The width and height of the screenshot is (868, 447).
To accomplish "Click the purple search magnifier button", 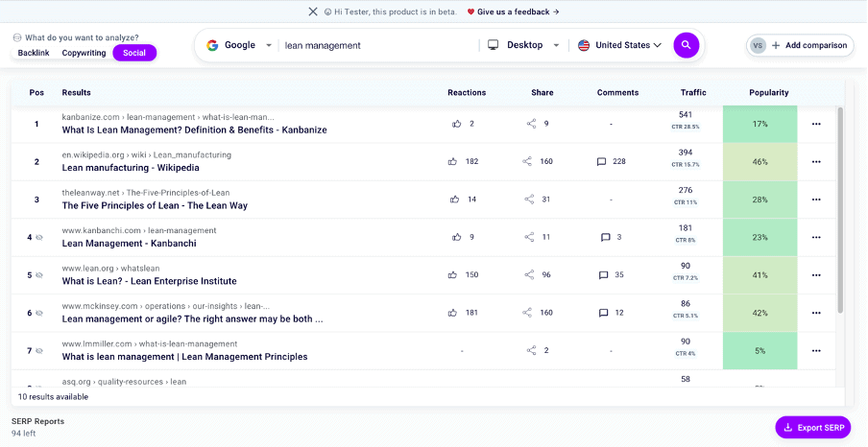I will 686,45.
